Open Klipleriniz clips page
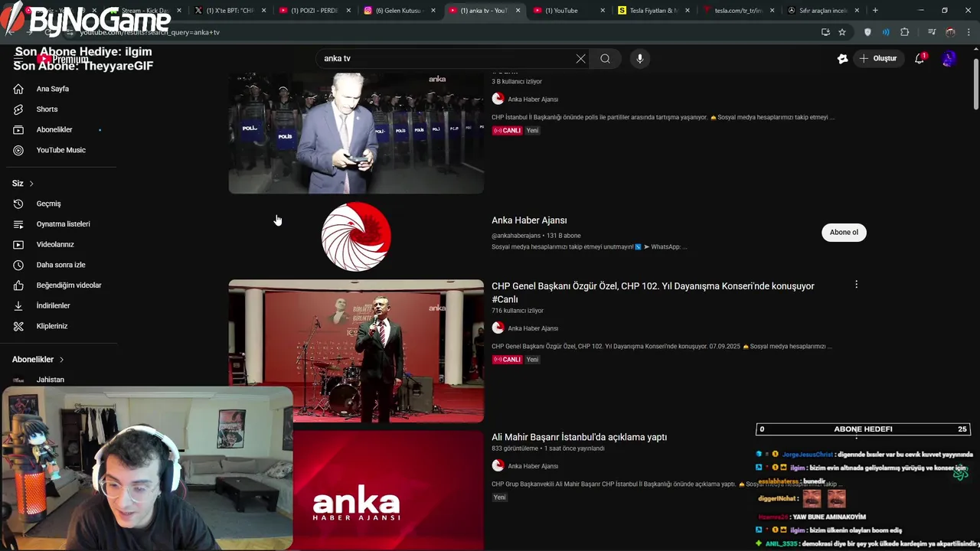Image resolution: width=980 pixels, height=551 pixels. 51,326
